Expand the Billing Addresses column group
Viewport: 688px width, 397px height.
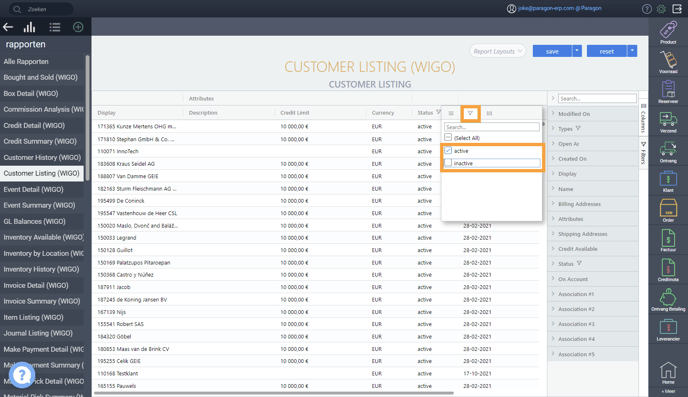tap(553, 204)
